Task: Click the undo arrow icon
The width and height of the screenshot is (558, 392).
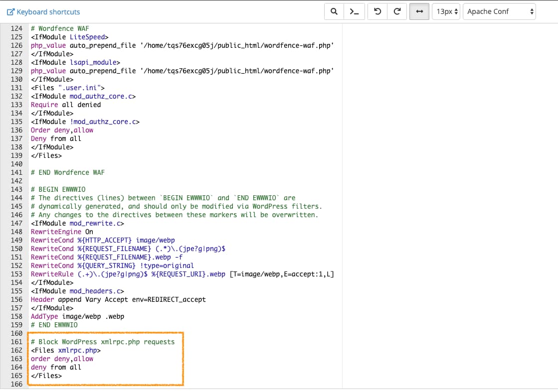Action: click(x=377, y=11)
